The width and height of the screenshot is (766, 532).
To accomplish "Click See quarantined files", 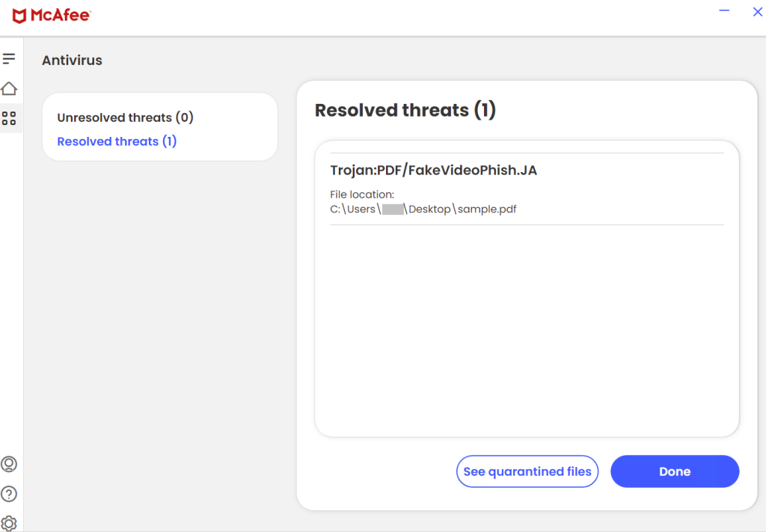I will (x=527, y=471).
